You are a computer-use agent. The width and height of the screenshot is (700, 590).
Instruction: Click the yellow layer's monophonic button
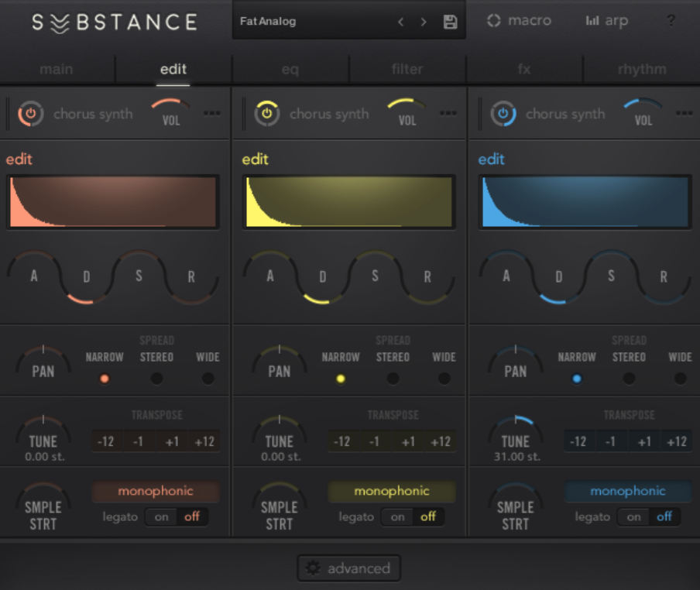pos(392,491)
